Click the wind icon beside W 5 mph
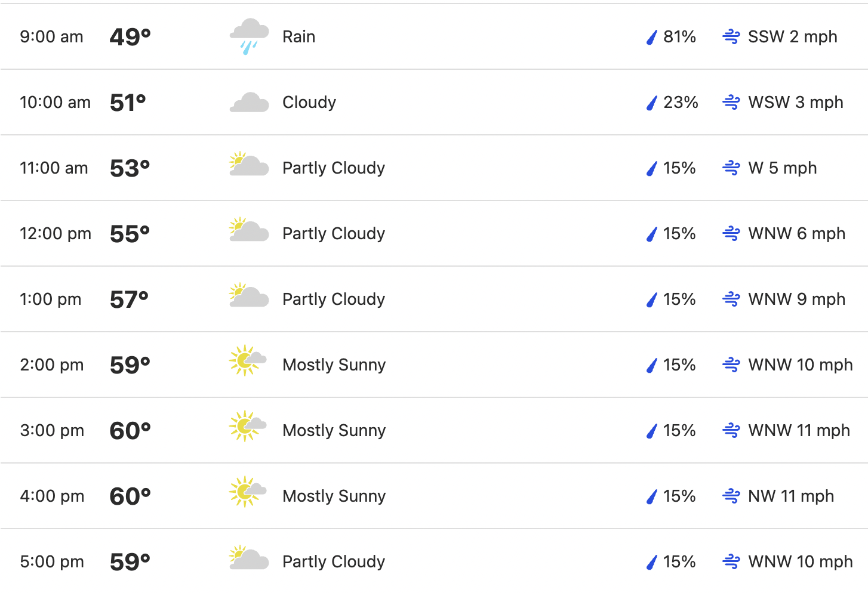This screenshot has width=868, height=593. 731,168
